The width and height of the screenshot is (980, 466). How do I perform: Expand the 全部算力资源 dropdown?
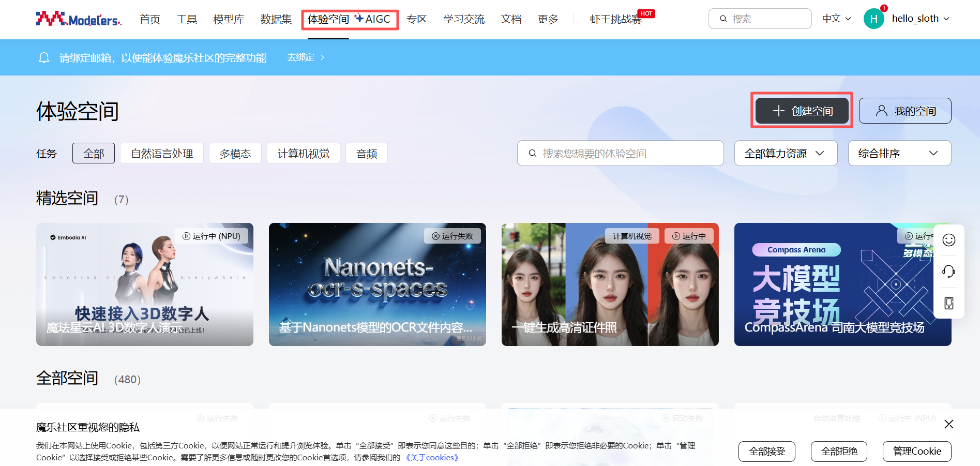point(785,154)
